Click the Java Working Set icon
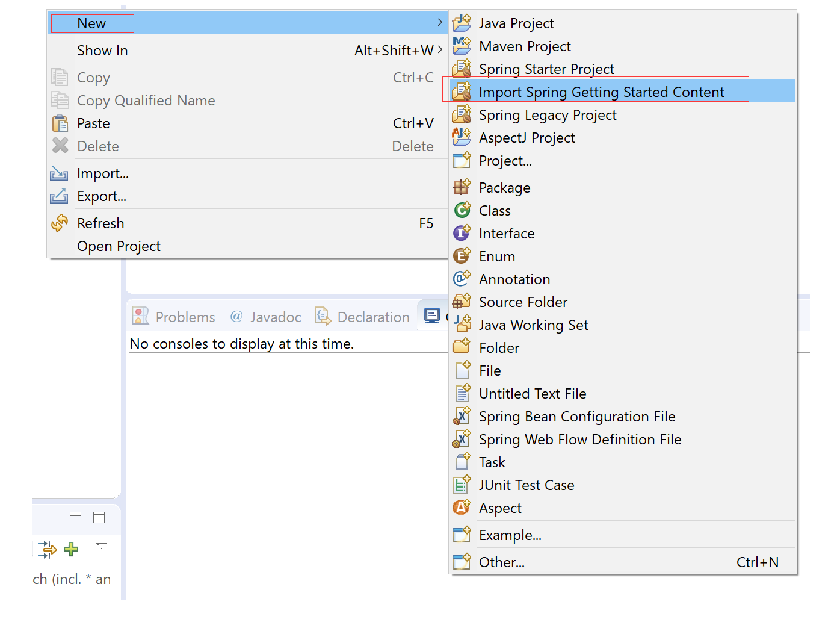This screenshot has height=634, width=840. (x=462, y=325)
